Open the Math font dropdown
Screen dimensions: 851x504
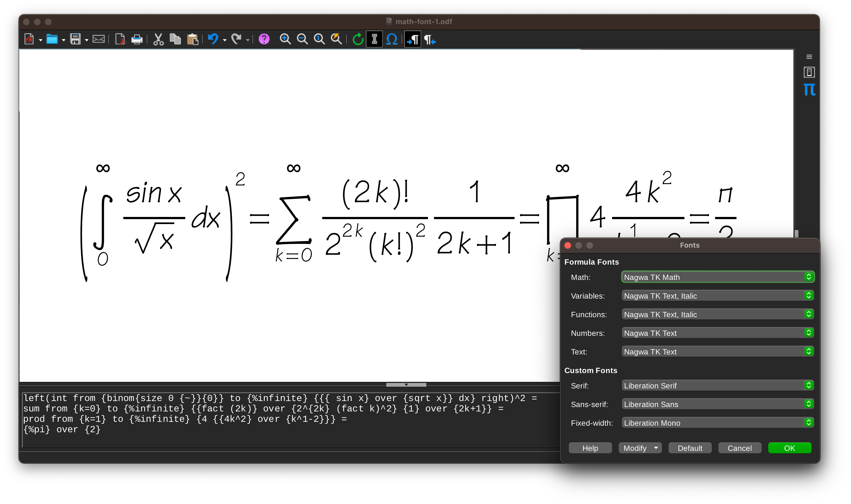pyautogui.click(x=809, y=277)
